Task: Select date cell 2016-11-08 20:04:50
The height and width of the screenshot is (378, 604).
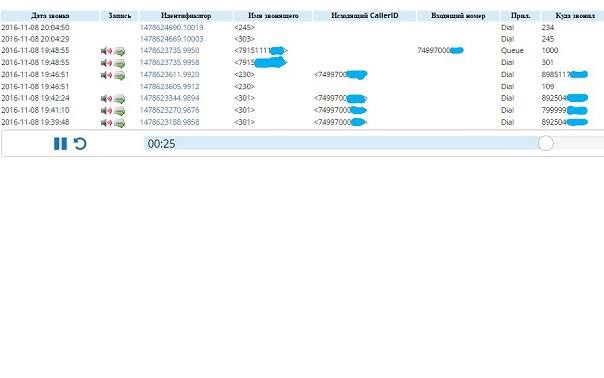Action: (35, 27)
